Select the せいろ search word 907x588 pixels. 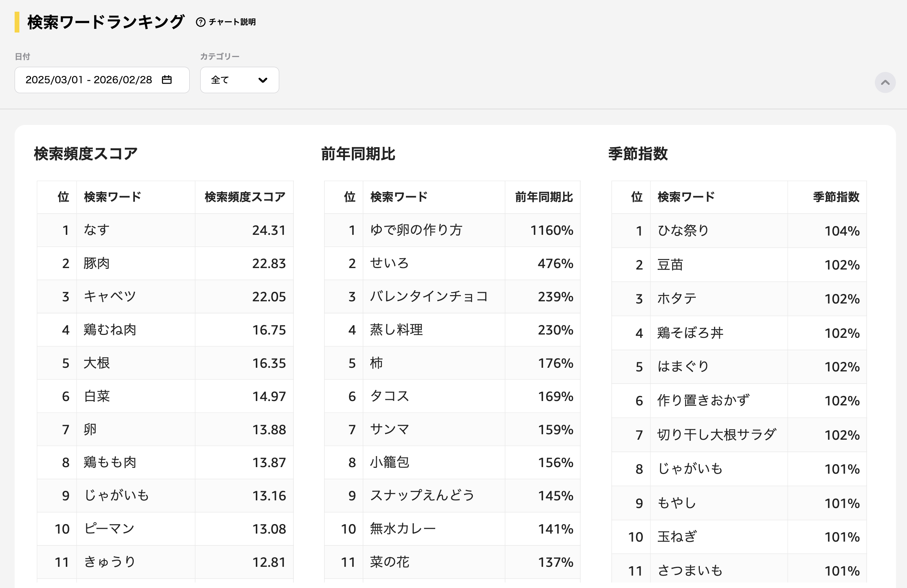[390, 263]
